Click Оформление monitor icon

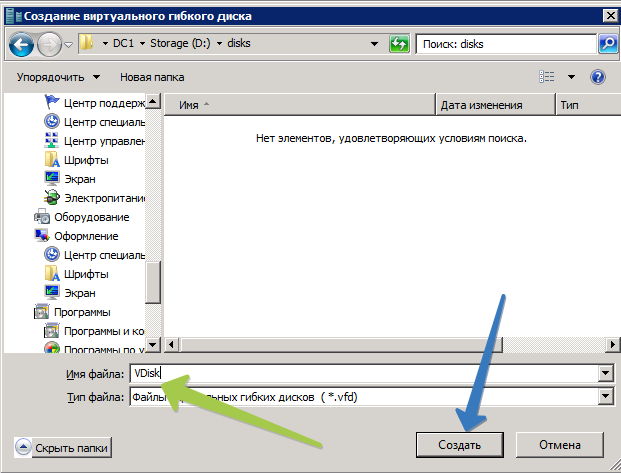pyautogui.click(x=42, y=235)
